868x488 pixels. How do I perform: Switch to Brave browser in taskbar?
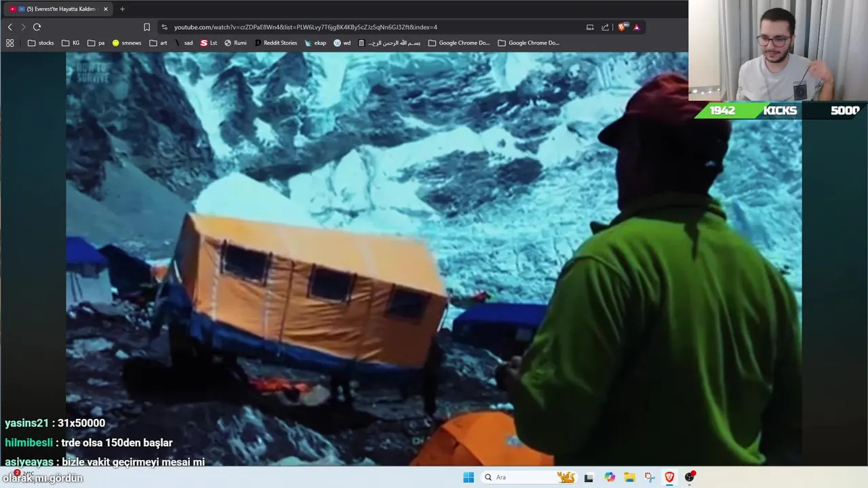coord(669,477)
